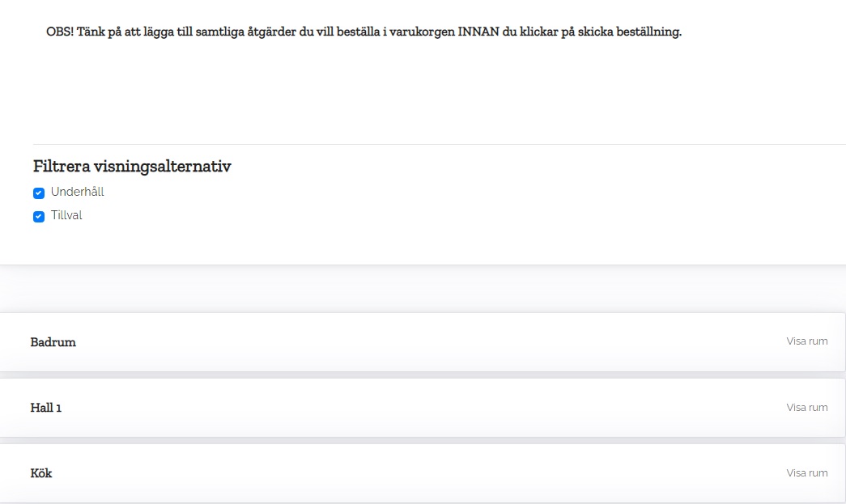Select the Badrum room title
Screen dimensions: 846x504
53,342
